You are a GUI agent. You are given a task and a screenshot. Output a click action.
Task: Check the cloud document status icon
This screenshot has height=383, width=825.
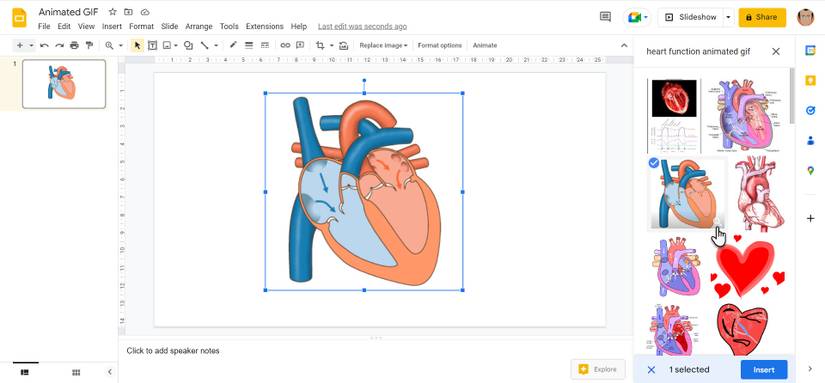[145, 12]
